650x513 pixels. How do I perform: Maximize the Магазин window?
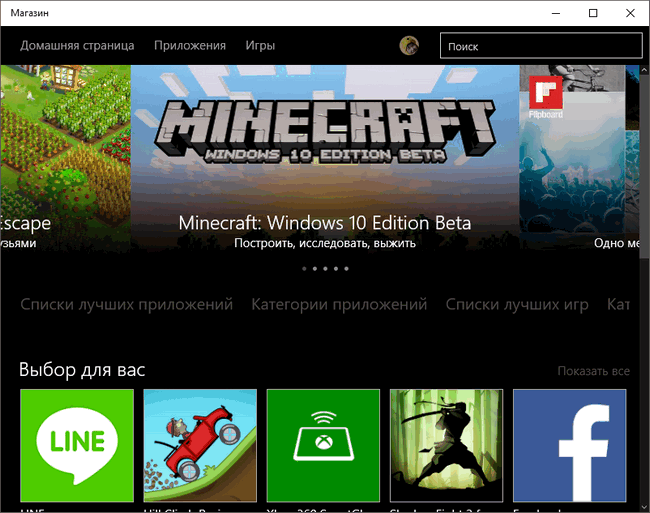tap(593, 13)
